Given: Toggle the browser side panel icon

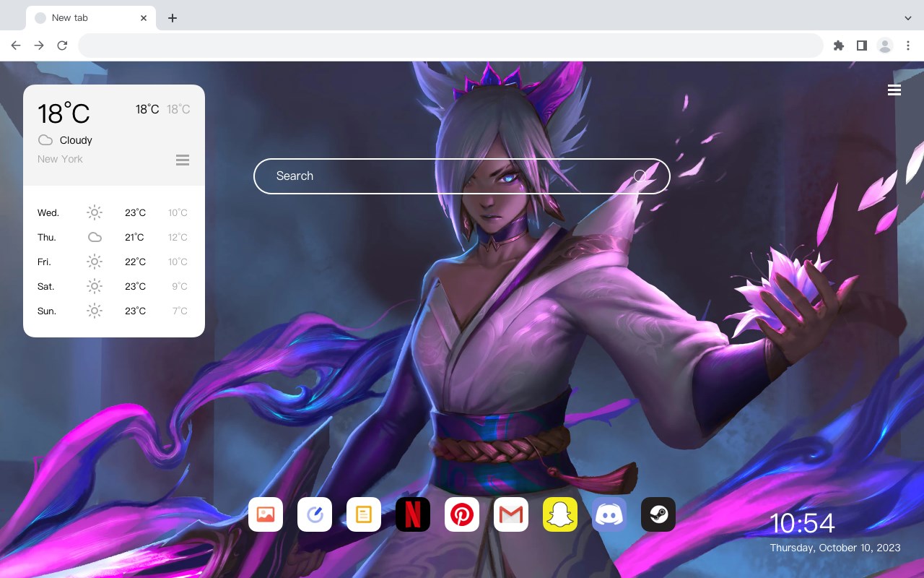Looking at the screenshot, I should 861,46.
